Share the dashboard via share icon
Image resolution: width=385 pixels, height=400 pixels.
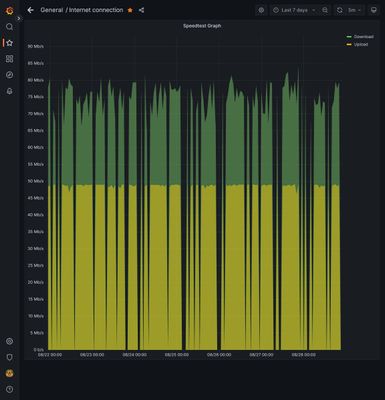[x=141, y=10]
